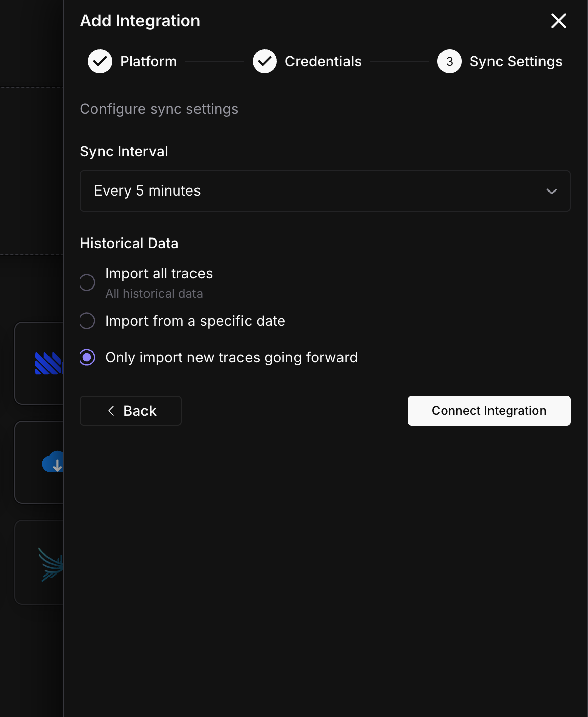Click the Platform step label

click(148, 61)
